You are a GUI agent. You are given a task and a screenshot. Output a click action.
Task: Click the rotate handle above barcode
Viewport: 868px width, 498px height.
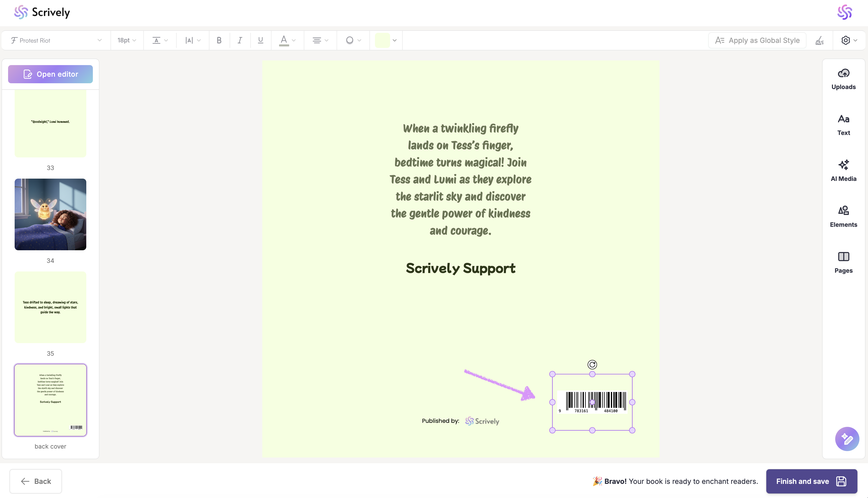(592, 365)
